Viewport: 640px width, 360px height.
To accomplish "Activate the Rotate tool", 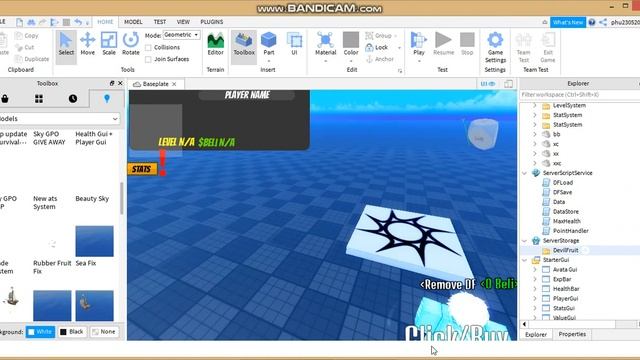I will 131,44.
